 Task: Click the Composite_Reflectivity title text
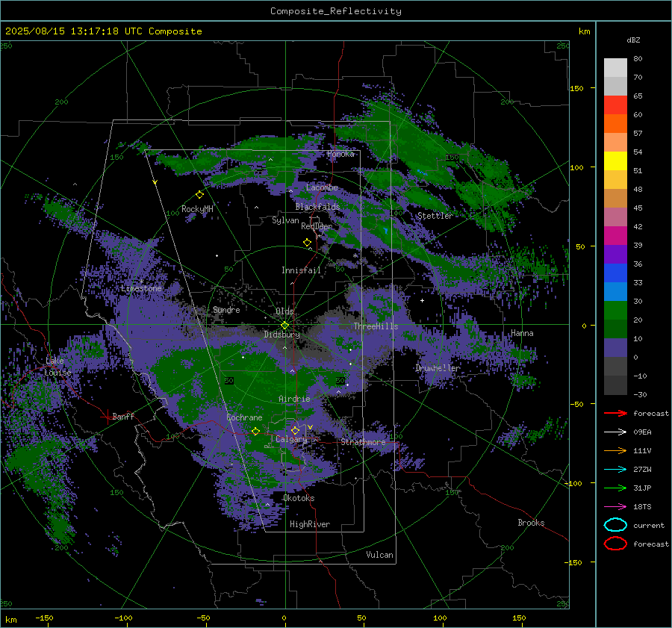click(x=335, y=11)
